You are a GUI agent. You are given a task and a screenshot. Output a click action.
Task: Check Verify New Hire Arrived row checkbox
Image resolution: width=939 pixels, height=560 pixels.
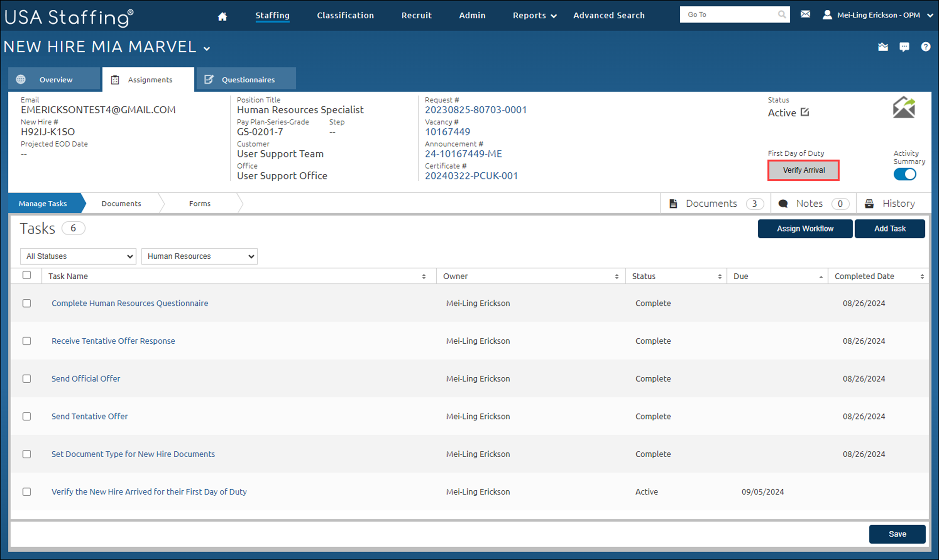click(x=26, y=492)
